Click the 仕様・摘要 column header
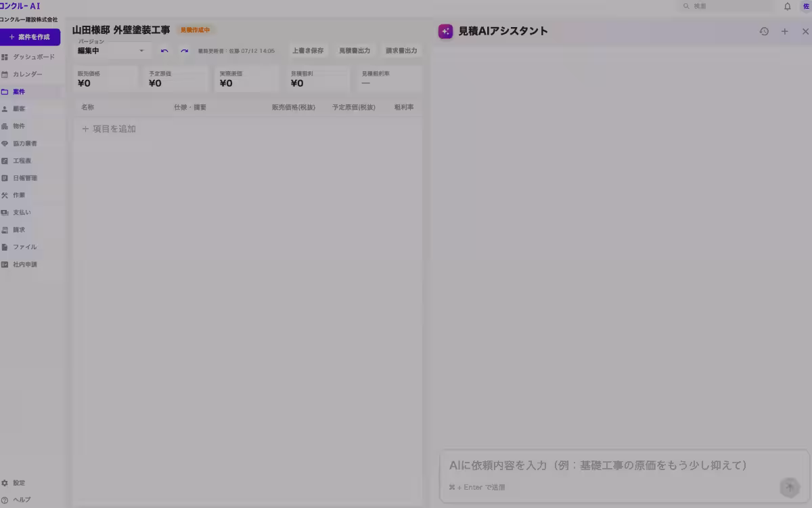The height and width of the screenshot is (508, 812). coord(190,107)
